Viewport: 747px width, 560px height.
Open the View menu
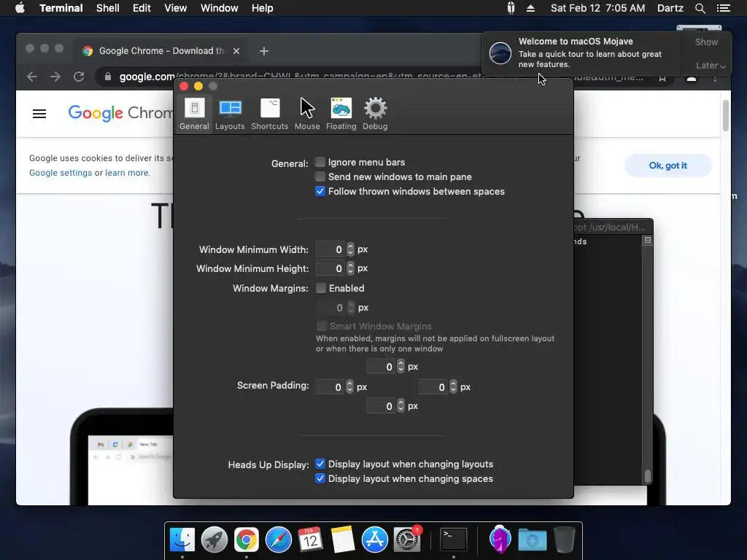click(x=175, y=8)
